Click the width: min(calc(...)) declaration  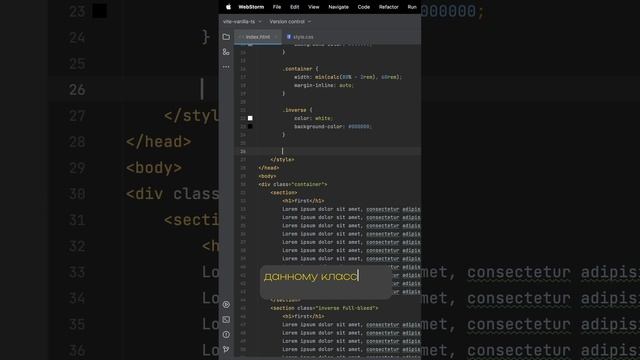348,77
